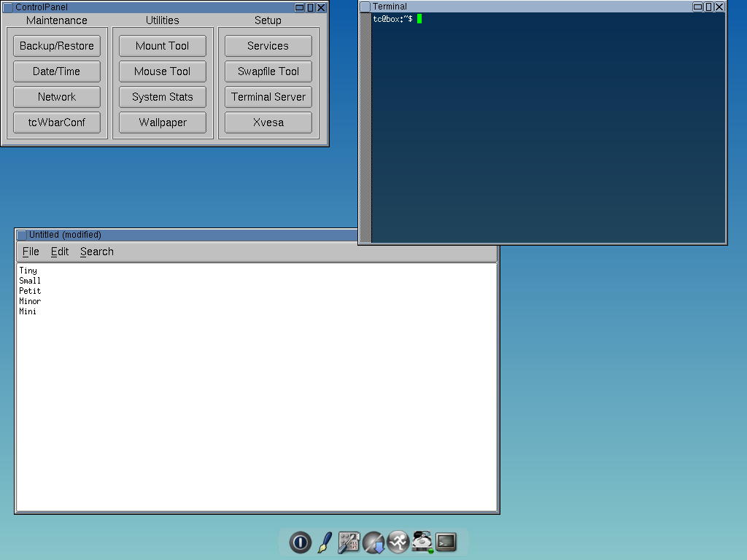Open the Mouse Tool

pyautogui.click(x=163, y=71)
